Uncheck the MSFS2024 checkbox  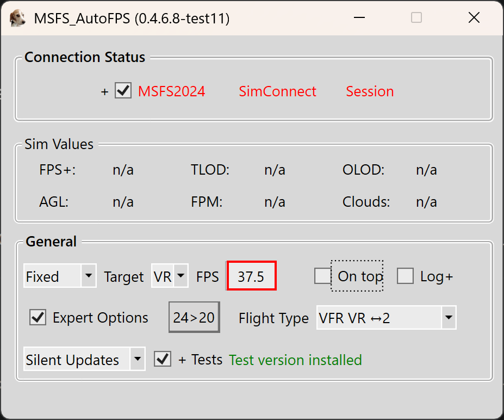pyautogui.click(x=123, y=90)
